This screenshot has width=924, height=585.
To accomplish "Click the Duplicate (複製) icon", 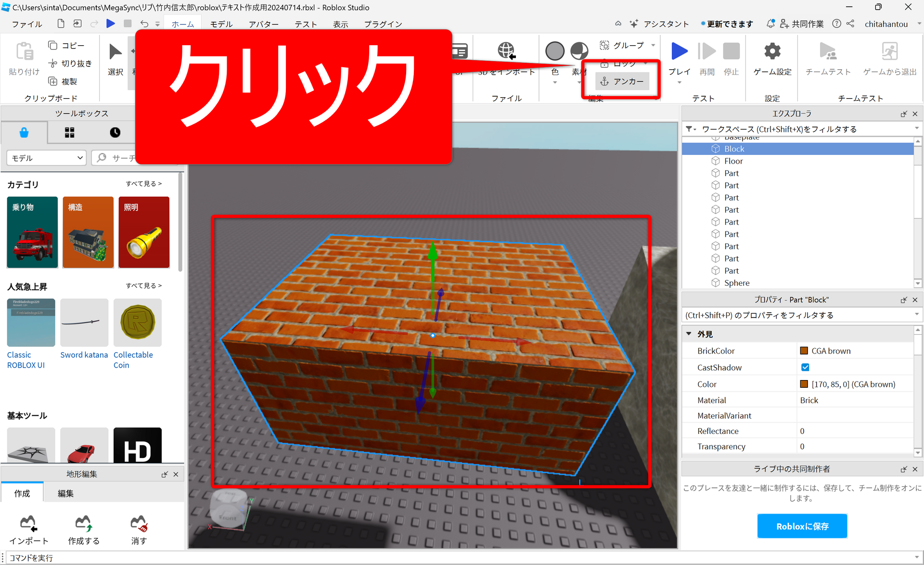I will coord(53,81).
